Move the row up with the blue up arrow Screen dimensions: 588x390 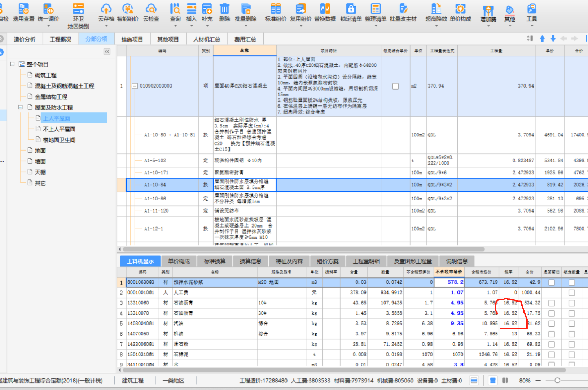click(542, 38)
